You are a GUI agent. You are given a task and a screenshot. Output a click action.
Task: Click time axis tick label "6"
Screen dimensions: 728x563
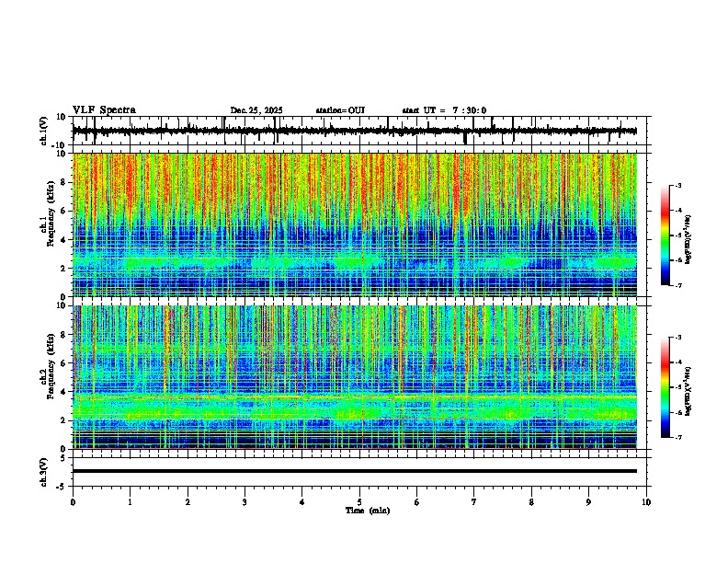point(417,502)
